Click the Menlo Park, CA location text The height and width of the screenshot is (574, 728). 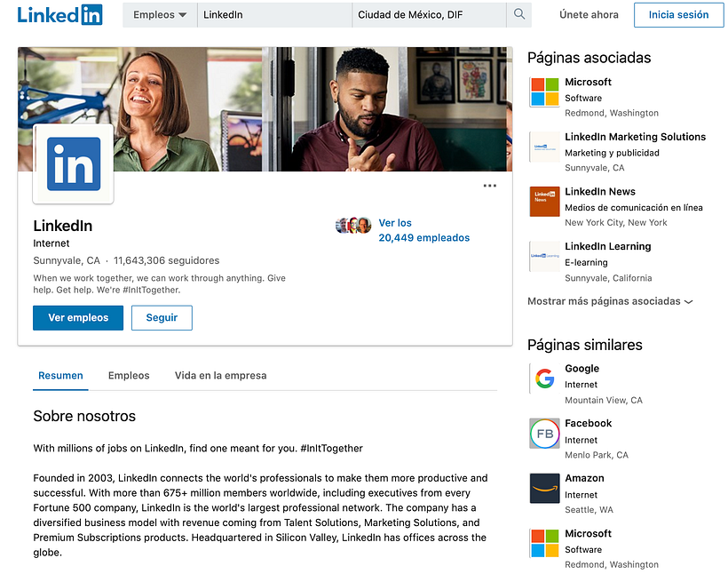pyautogui.click(x=597, y=455)
